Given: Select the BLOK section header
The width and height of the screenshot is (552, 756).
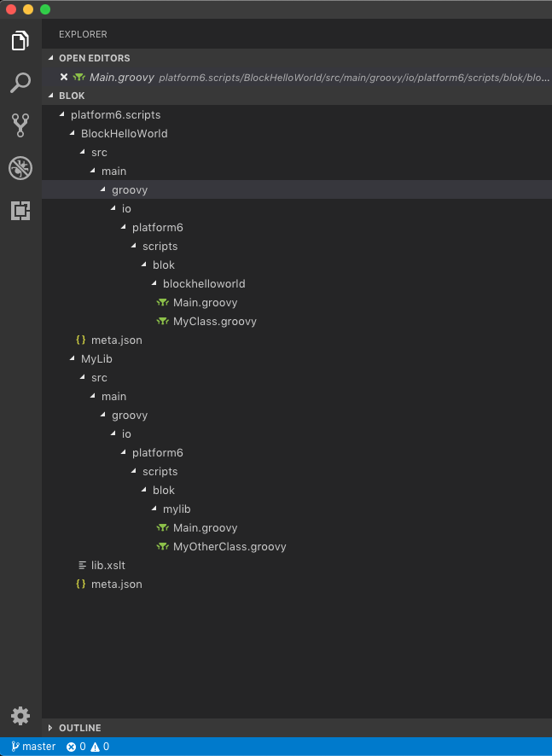Looking at the screenshot, I should pos(68,95).
